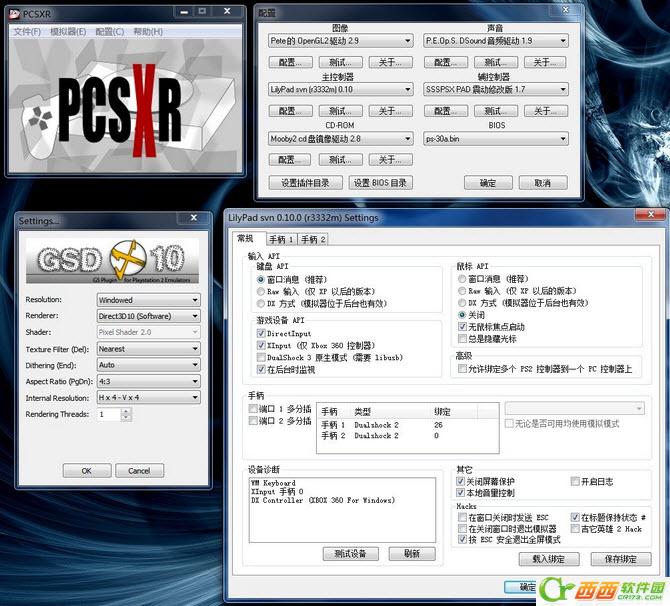Open the Aspect Ratio 4:3 dropdown
Viewport: 670px width, 606px height.
[148, 381]
